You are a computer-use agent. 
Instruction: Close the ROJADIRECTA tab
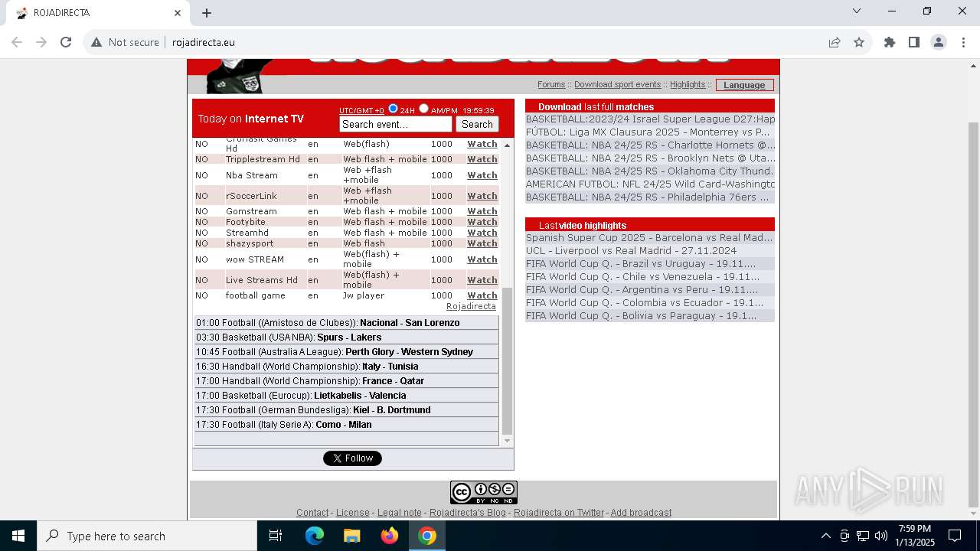click(x=178, y=13)
